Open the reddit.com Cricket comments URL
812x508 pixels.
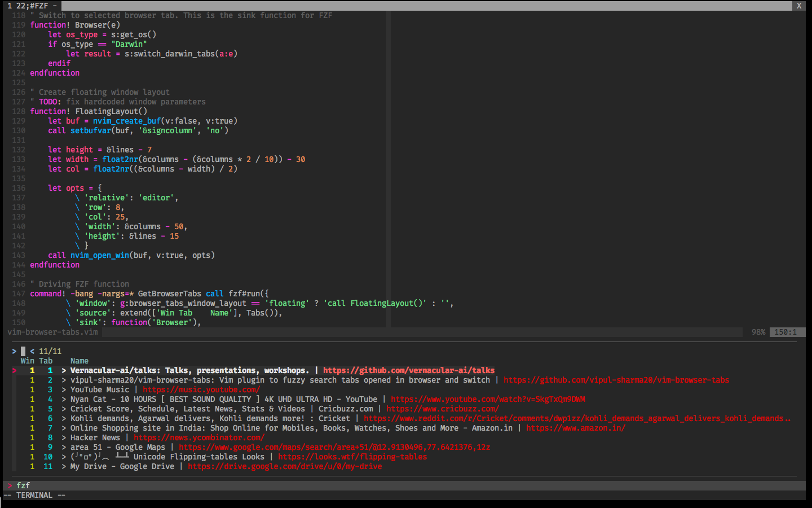577,418
